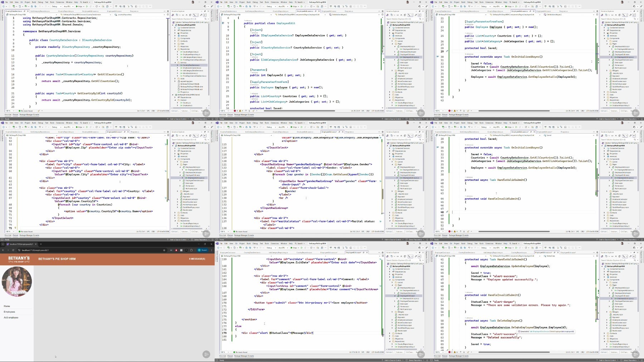Toggle editor split button in top-left Visual Studio window
This screenshot has height=362, width=644.
point(168,15)
